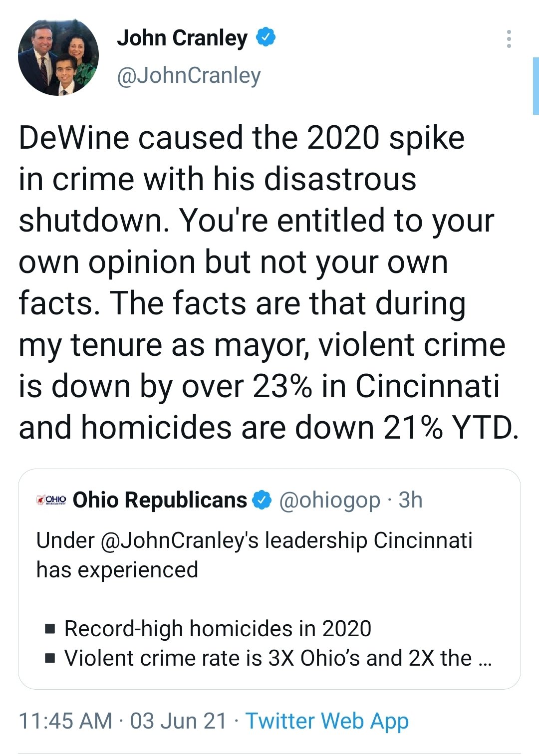This screenshot has height=756, width=539.
Task: Open Ohio Republicans account name
Action: (160, 500)
